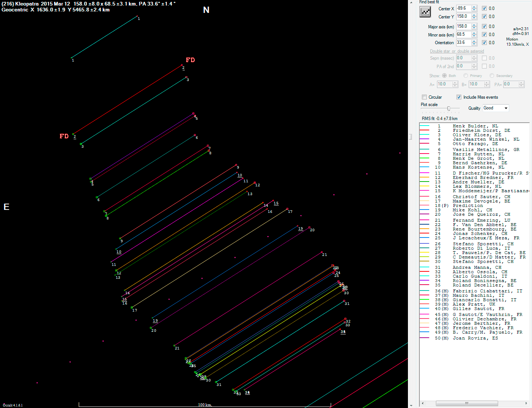Click into the Major axis value field
Image resolution: width=532 pixels, height=408 pixels.
point(463,27)
